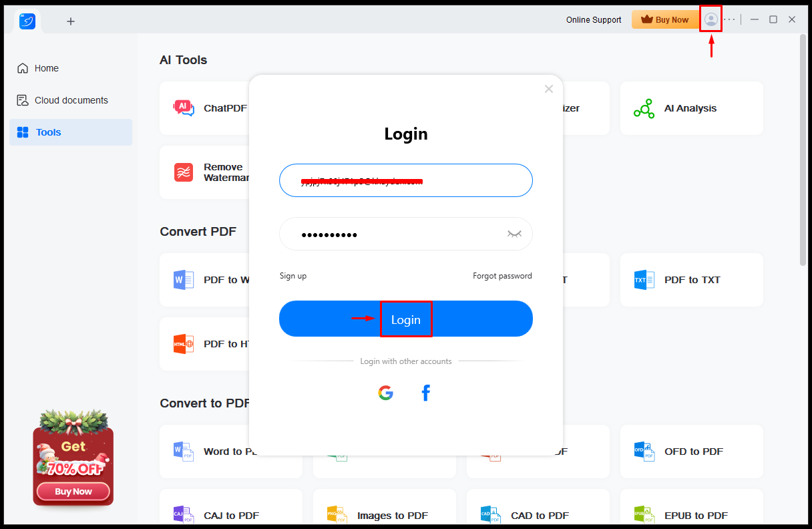Open the Forgot password link
The width and height of the screenshot is (812, 529).
502,276
